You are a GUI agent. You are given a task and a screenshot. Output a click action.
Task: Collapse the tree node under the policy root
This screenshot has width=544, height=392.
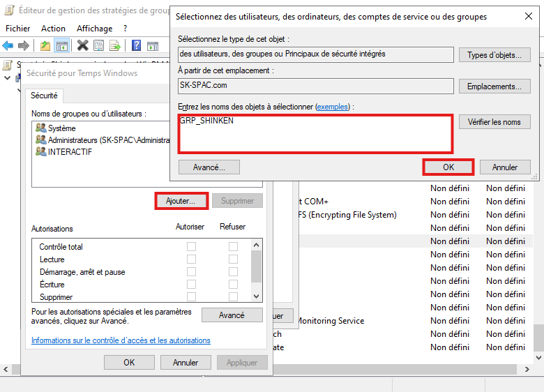tap(8, 77)
